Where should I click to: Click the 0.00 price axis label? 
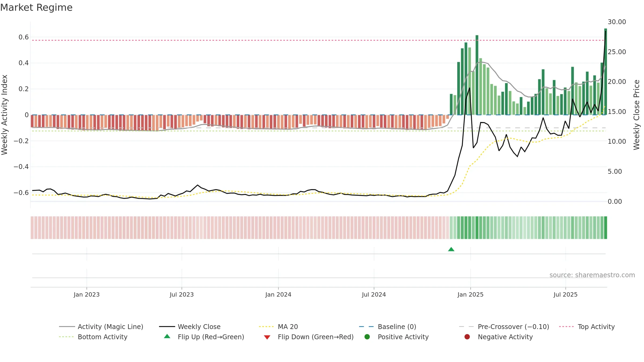tap(614, 202)
